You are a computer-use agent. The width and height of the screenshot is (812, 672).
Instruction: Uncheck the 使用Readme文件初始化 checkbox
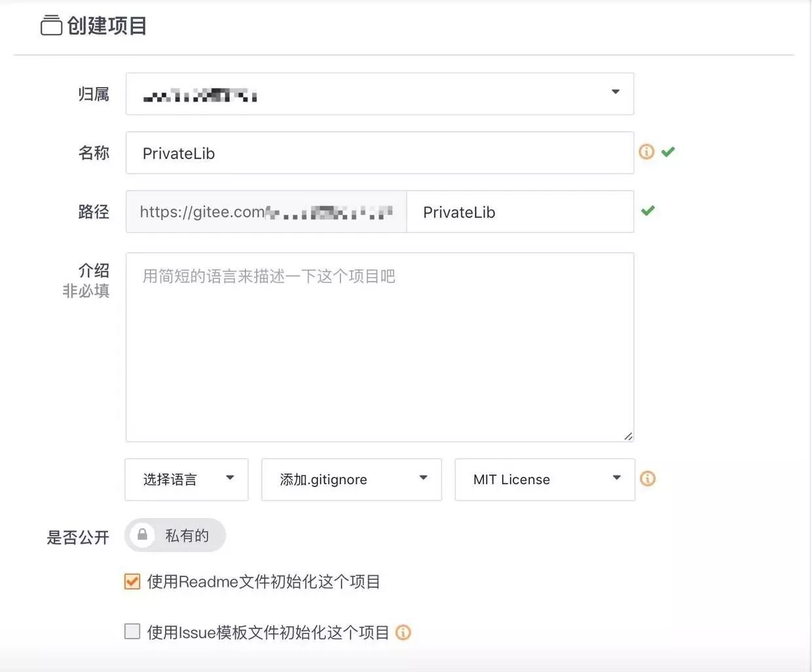[132, 582]
